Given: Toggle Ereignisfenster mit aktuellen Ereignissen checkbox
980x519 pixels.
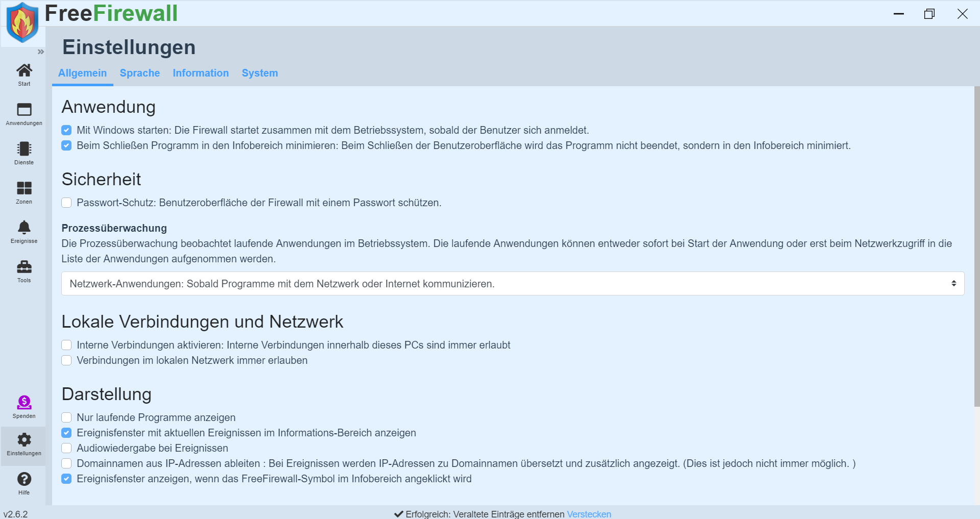Looking at the screenshot, I should pos(66,433).
